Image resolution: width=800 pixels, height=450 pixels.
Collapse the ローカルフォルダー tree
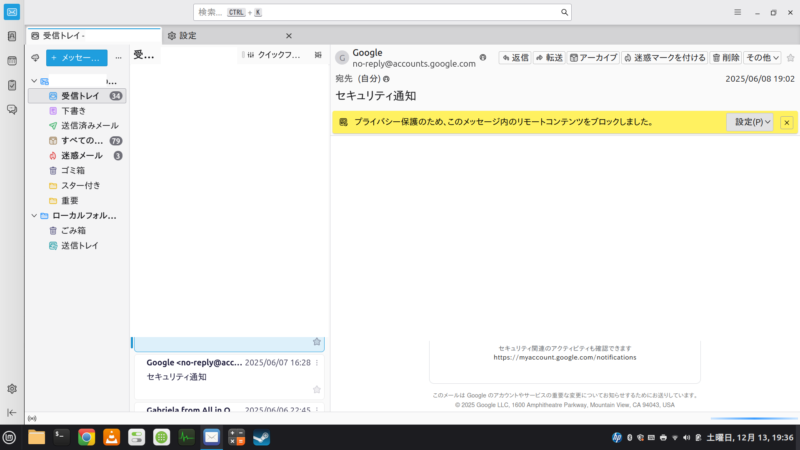click(x=34, y=216)
